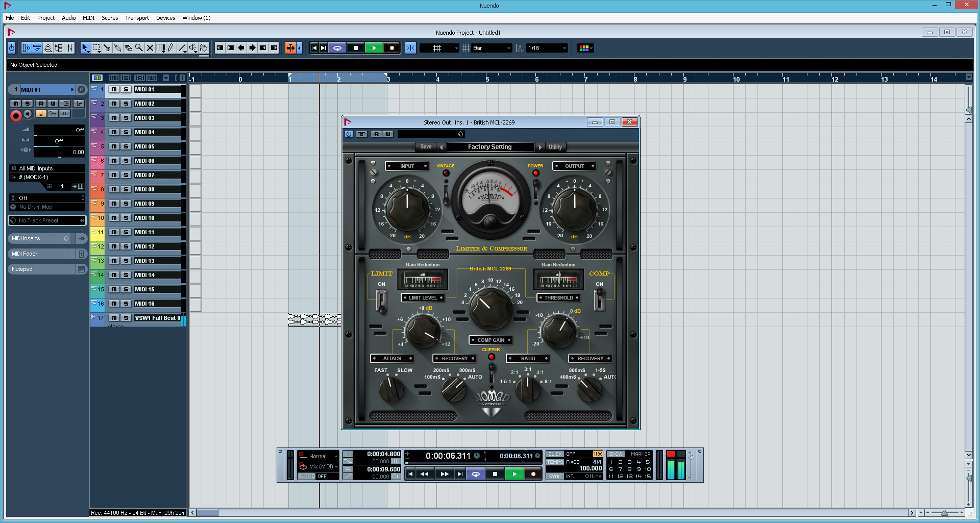980x523 pixels.
Task: Select the Color paint bucket tool
Action: (x=204, y=48)
